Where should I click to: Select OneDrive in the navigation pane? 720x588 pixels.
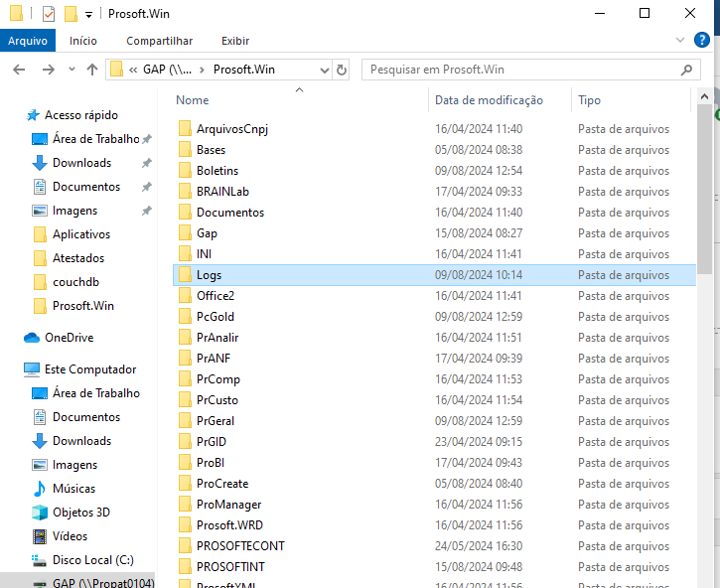pyautogui.click(x=69, y=338)
